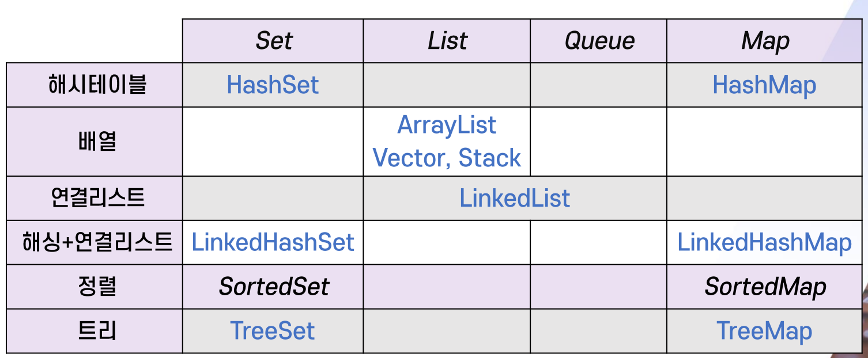Click the TreeMap entry
The height and width of the screenshot is (358, 868).
[x=764, y=331]
